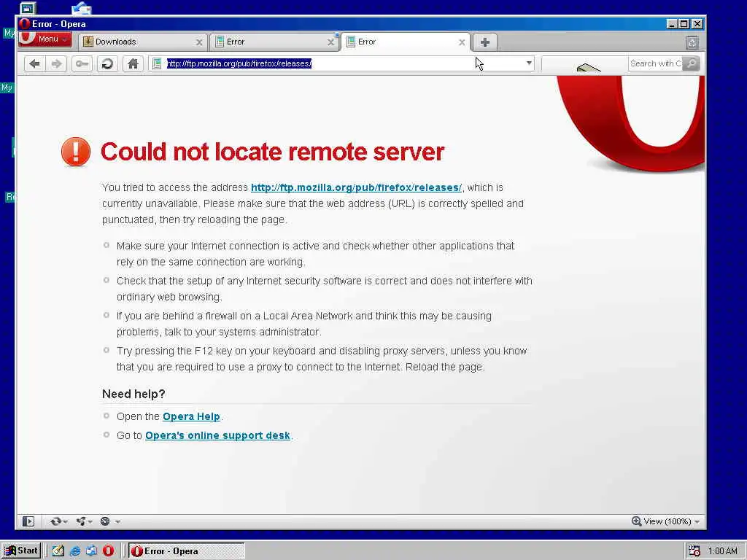Click the Show Desktop Quick Launch icon
Screen dimensions: 747x560
pyautogui.click(x=58, y=551)
